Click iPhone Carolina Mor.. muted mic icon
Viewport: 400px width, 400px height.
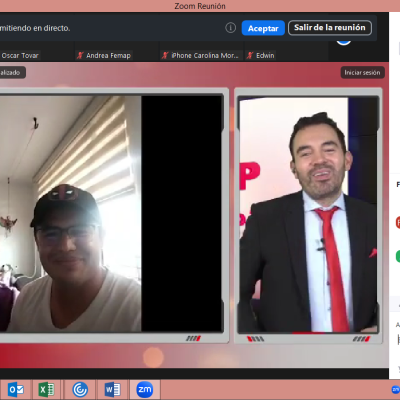(165, 55)
